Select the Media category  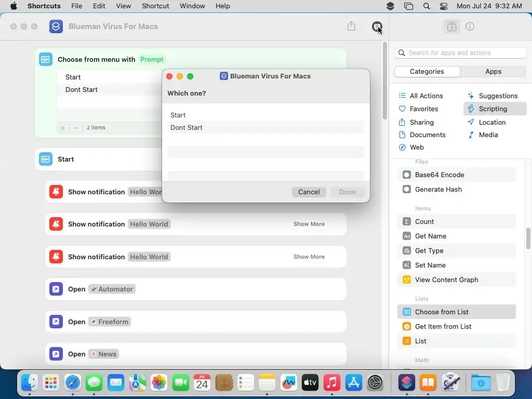483,135
